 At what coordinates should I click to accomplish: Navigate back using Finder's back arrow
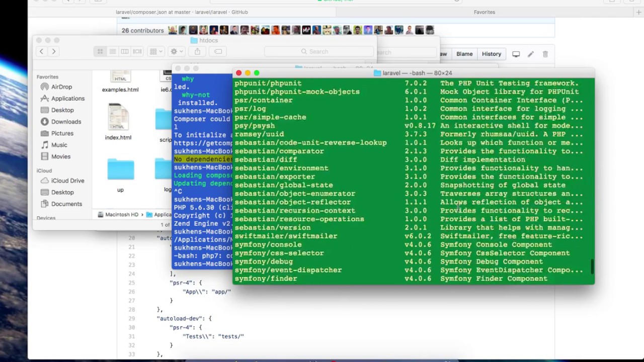tap(41, 51)
